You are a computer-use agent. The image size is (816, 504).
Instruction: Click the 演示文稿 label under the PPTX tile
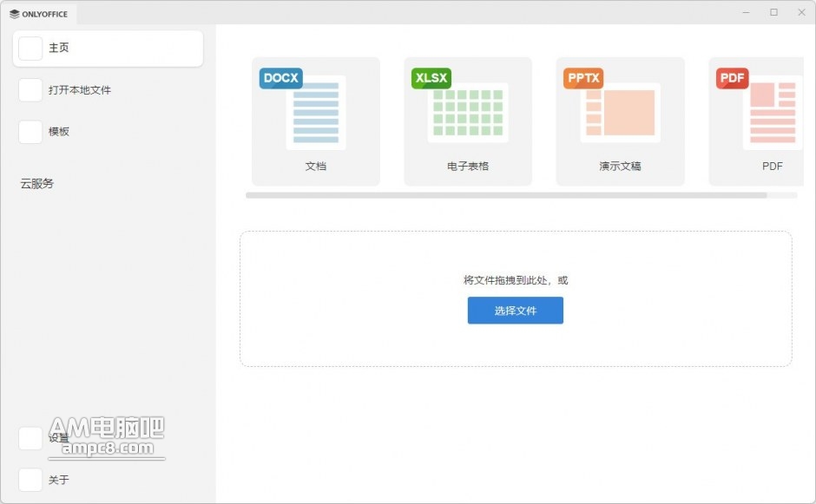(620, 166)
